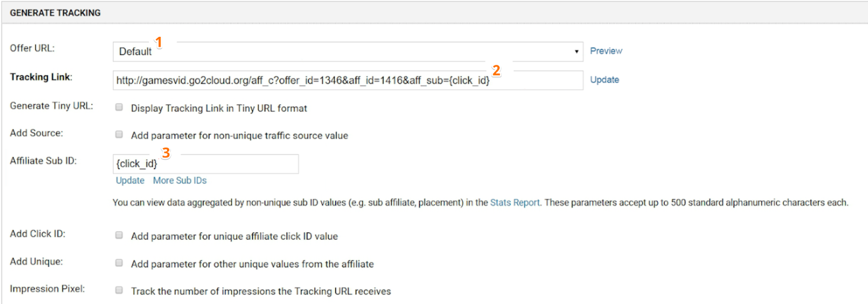Open the Offer URL dropdown showing Default
Viewport: 868px width, 304px height.
(347, 52)
